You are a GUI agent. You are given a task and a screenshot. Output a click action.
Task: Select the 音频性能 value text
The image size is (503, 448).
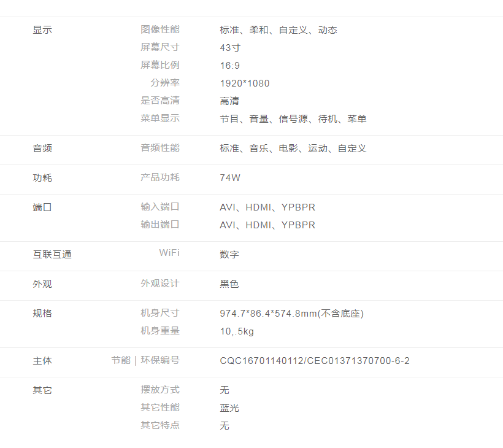pos(293,149)
